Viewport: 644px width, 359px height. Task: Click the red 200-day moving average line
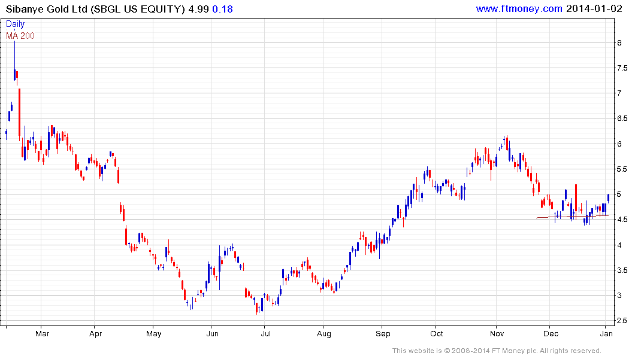tap(573, 216)
